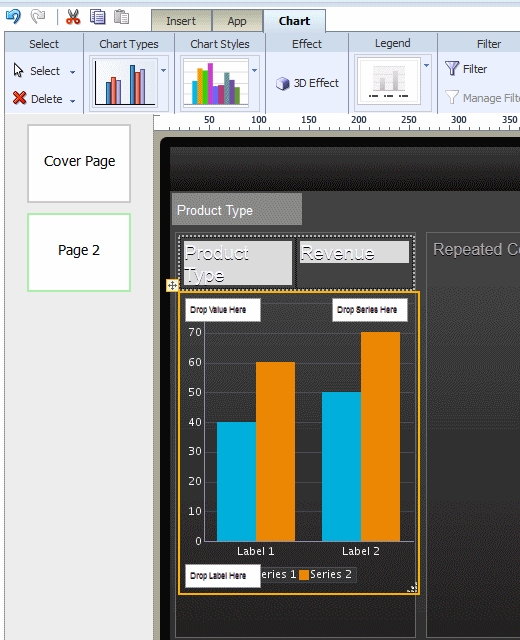Click the Select group header

(x=44, y=44)
